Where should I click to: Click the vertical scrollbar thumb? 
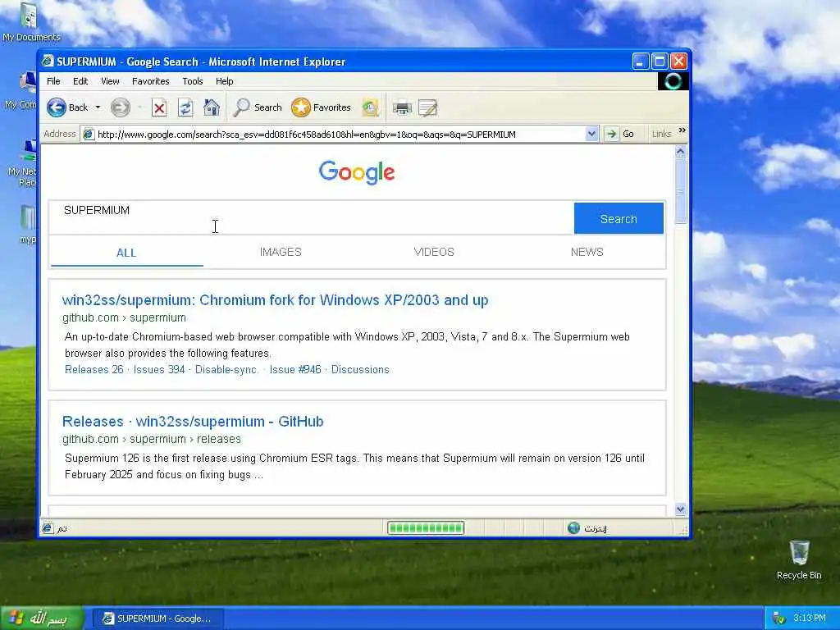pos(680,191)
